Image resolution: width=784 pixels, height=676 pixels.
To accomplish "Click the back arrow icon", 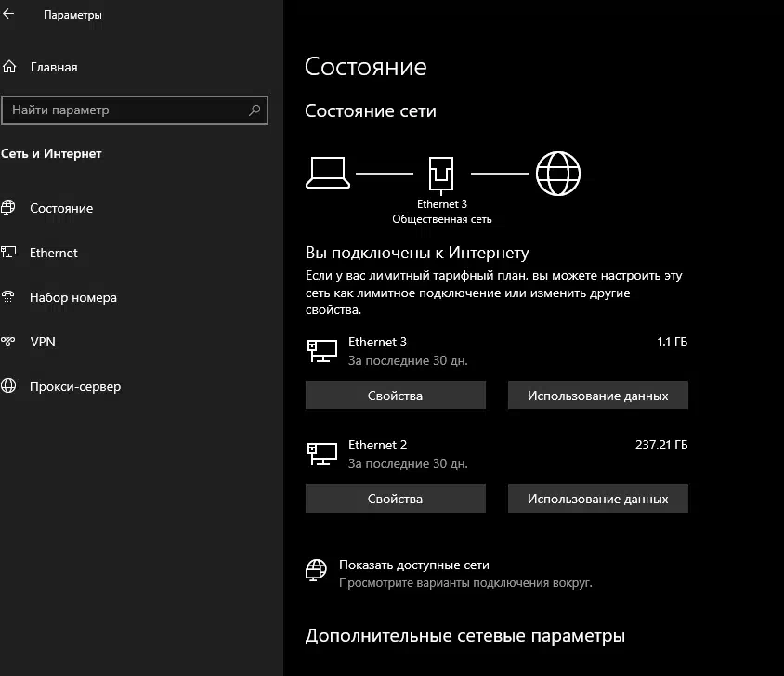I will pyautogui.click(x=8, y=14).
